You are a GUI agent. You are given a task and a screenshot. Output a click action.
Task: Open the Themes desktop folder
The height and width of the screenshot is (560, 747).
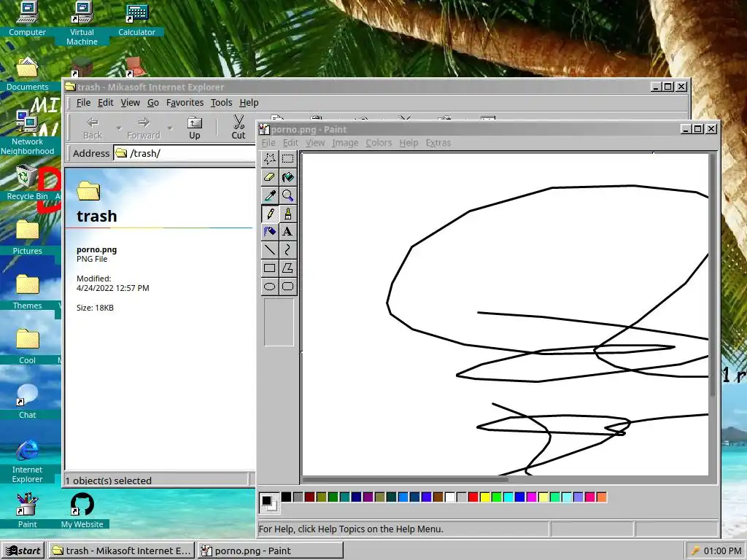click(27, 292)
